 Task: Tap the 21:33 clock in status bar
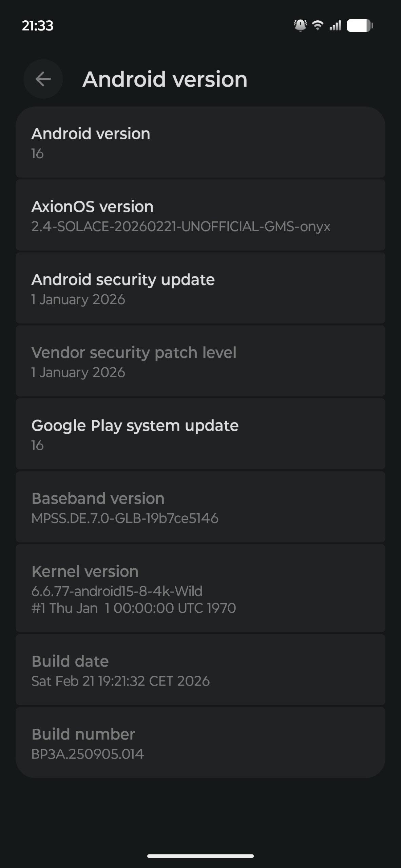tap(38, 26)
